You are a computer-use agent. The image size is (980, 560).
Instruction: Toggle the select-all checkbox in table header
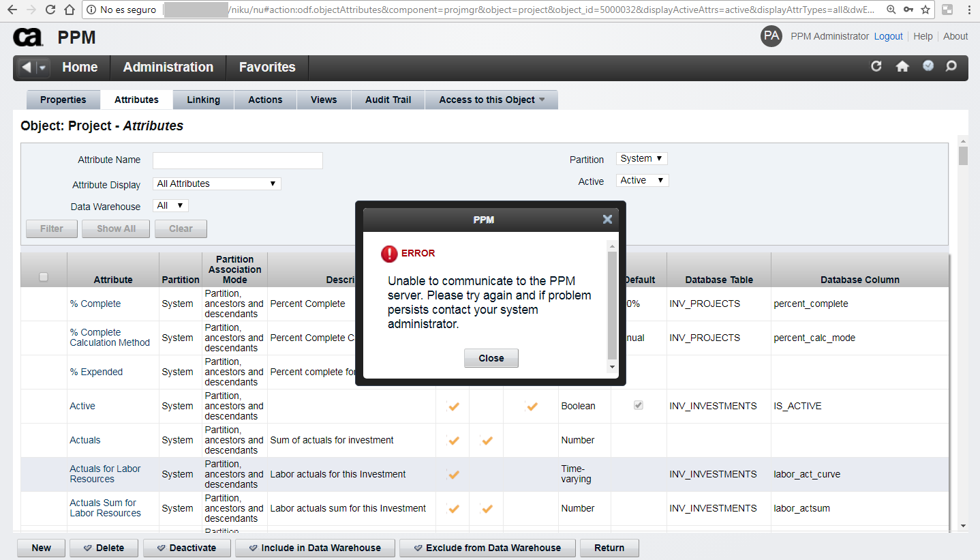tap(44, 277)
